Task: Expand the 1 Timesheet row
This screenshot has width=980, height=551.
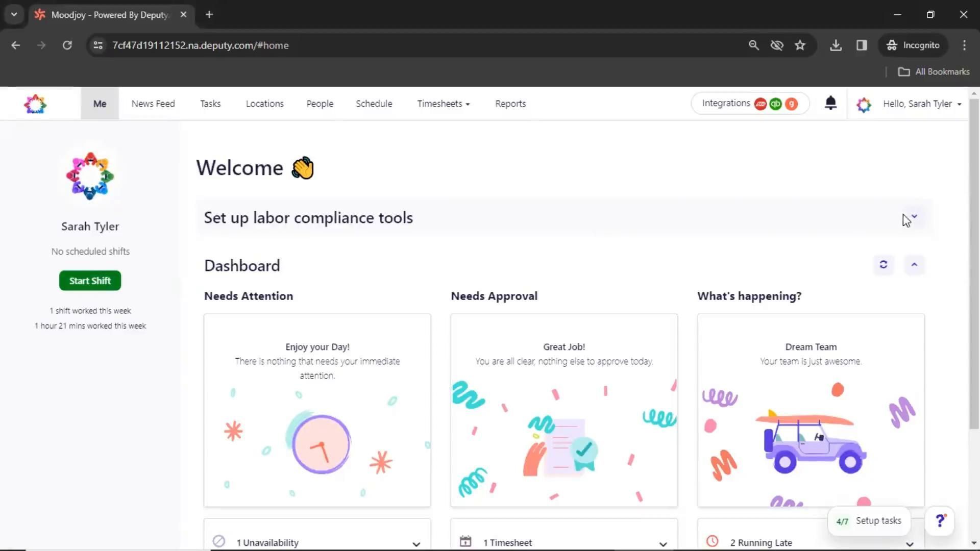Action: pos(663,544)
